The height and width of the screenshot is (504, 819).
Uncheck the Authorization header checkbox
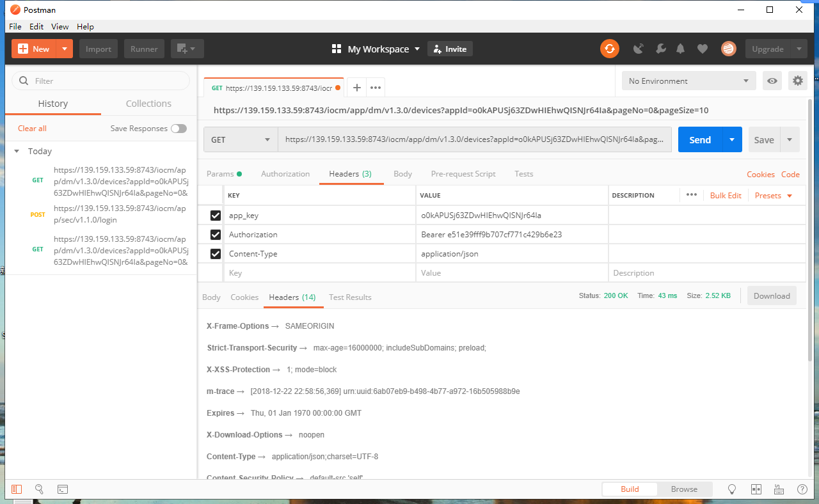pos(216,235)
